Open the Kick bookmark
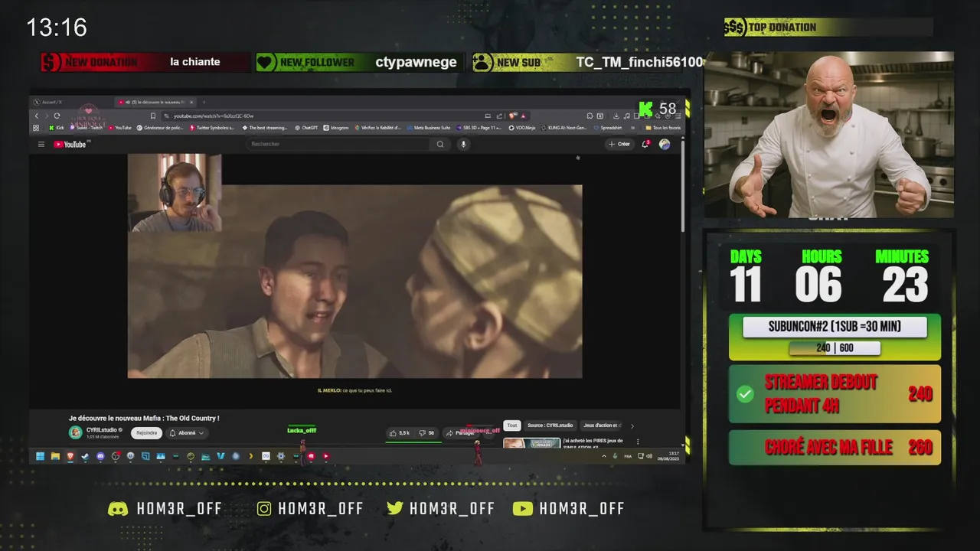 pos(57,128)
